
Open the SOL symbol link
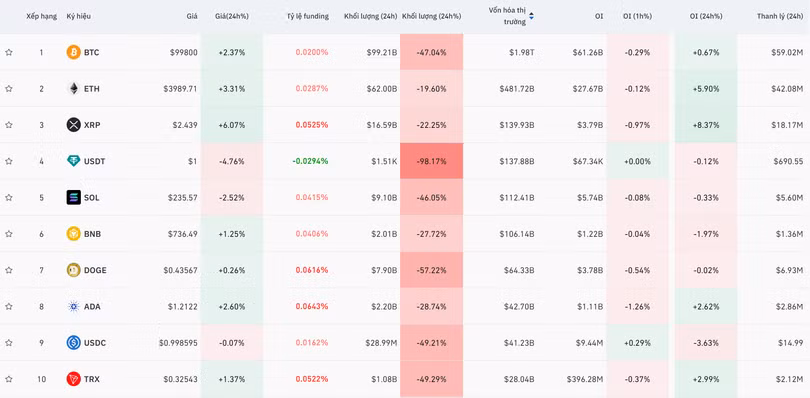pyautogui.click(x=91, y=197)
